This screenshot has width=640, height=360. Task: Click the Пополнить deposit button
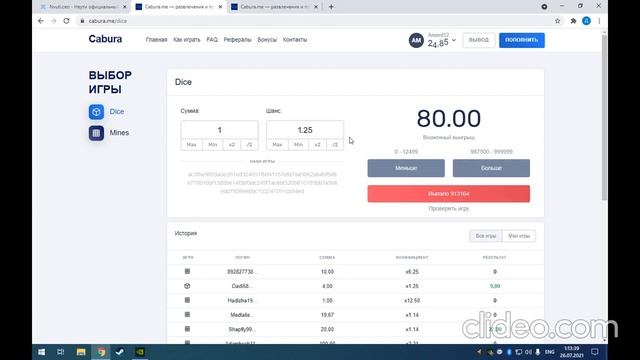pos(522,40)
